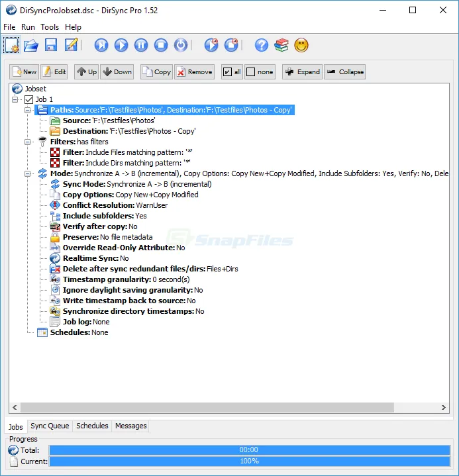This screenshot has width=459, height=476.
Task: Click the Jobset root icon in the tree
Action: pos(17,89)
